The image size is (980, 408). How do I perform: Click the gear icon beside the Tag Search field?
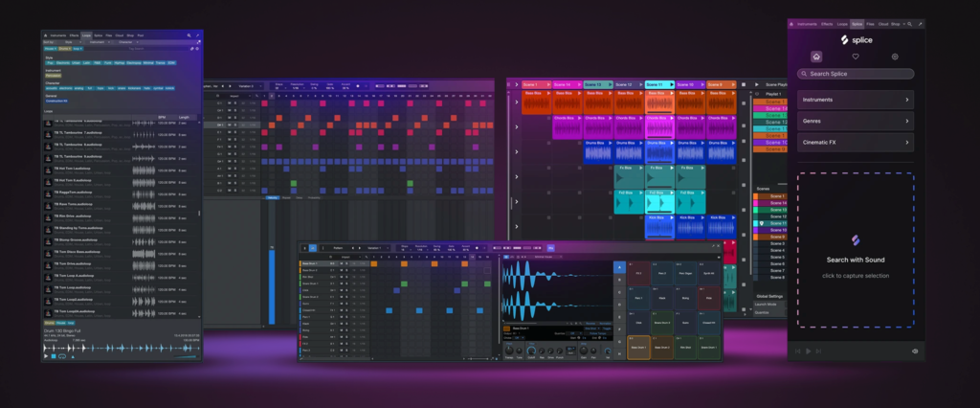tap(197, 48)
